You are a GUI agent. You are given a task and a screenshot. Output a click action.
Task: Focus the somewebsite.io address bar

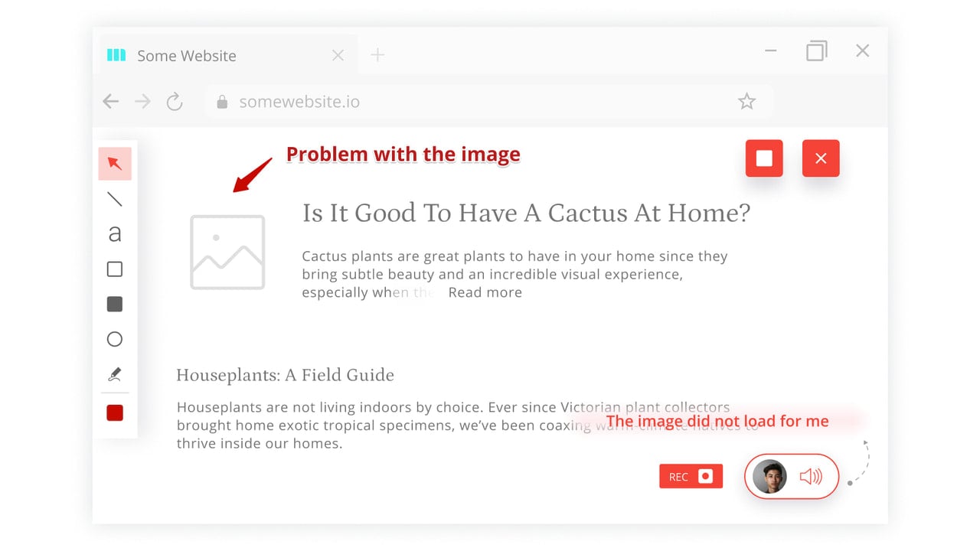(x=488, y=102)
